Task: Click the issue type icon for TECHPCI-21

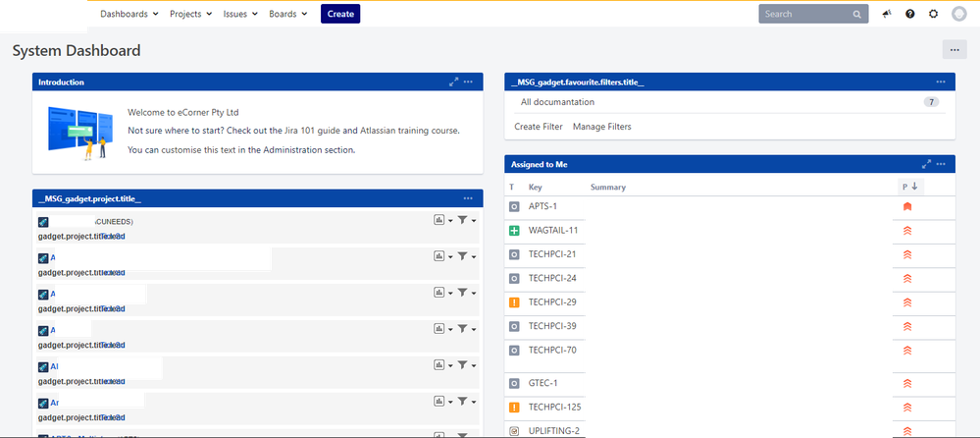Action: pos(514,254)
